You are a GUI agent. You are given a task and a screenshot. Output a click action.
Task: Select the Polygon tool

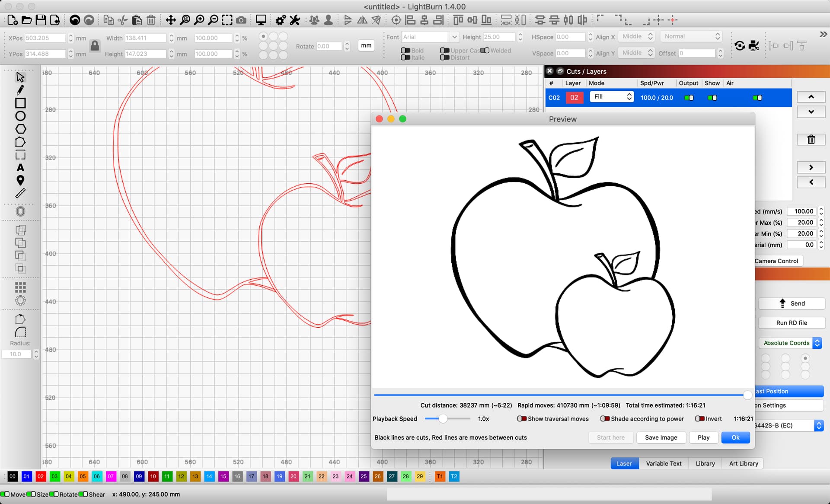(20, 129)
